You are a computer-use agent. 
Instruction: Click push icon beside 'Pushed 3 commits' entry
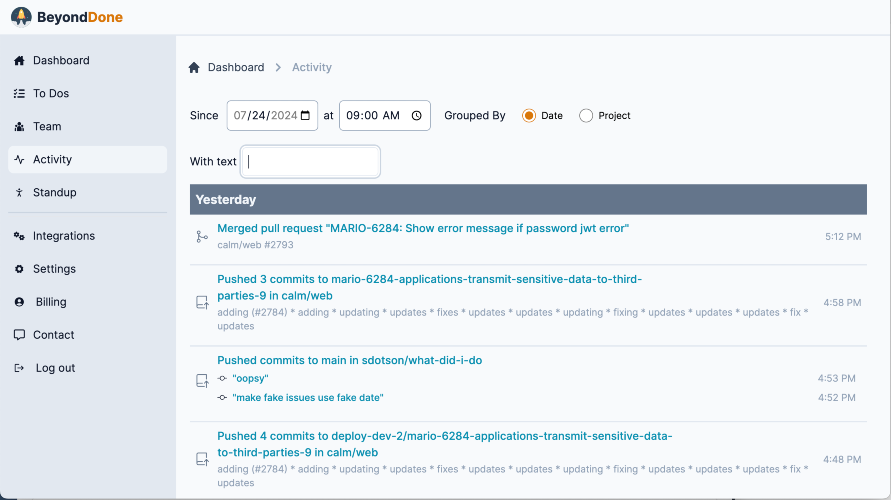click(202, 303)
